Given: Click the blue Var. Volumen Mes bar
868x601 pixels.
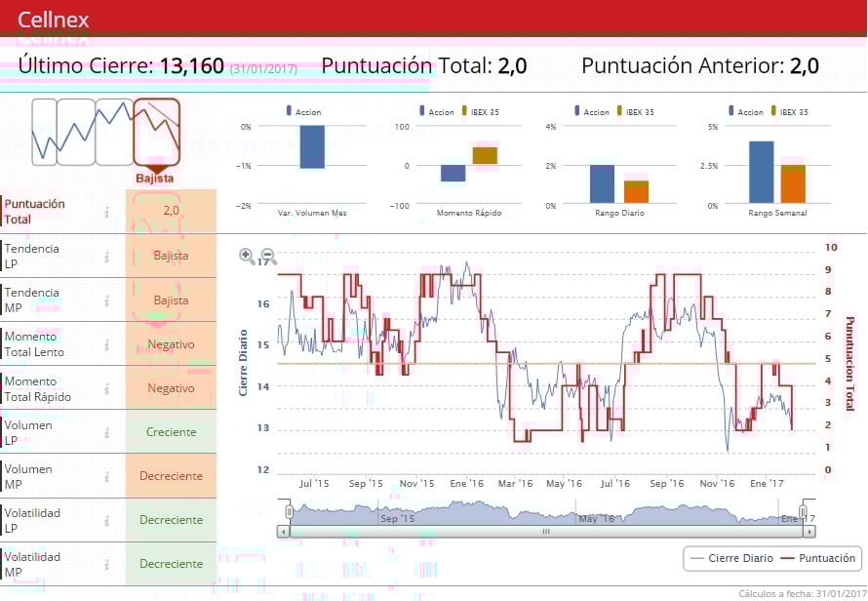Looking at the screenshot, I should tap(312, 146).
